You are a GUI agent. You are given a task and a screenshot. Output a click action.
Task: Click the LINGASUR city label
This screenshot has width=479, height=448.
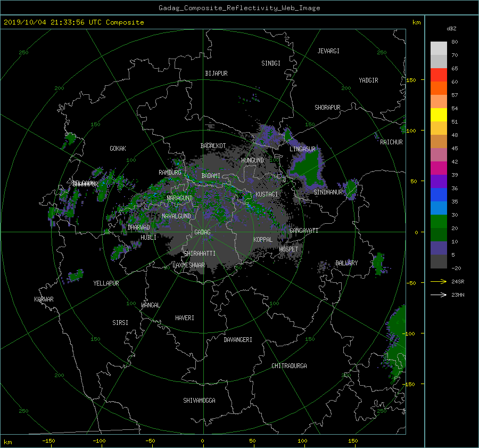tap(302, 149)
